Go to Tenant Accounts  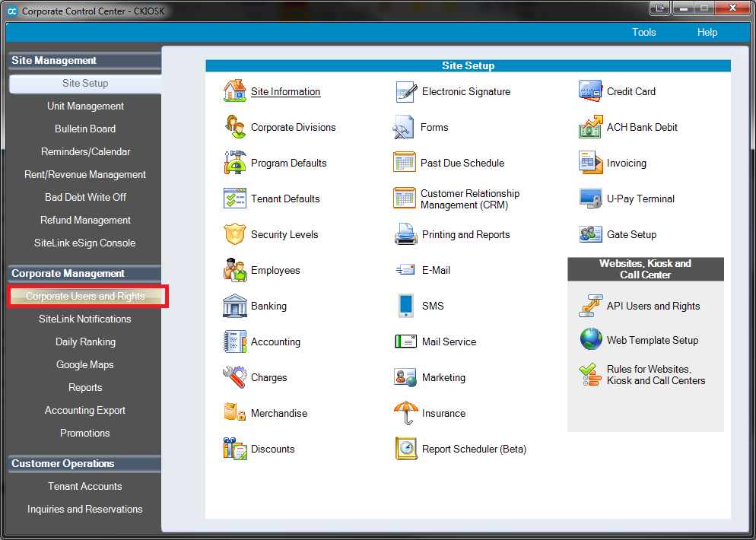85,487
